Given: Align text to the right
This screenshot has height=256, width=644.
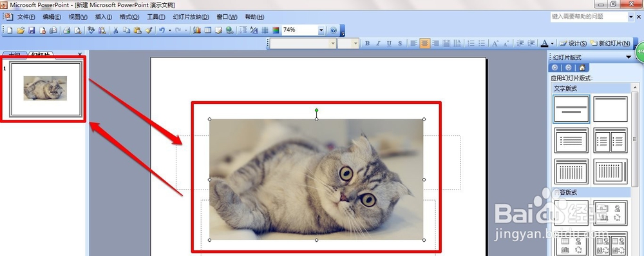Looking at the screenshot, I should 436,43.
